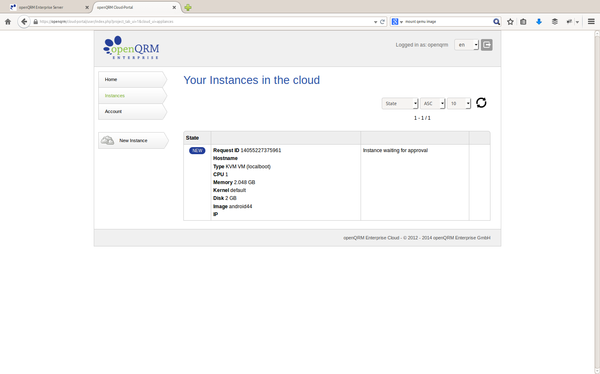Open the Instances menu item
Image resolution: width=600 pixels, height=374 pixels.
click(x=132, y=95)
